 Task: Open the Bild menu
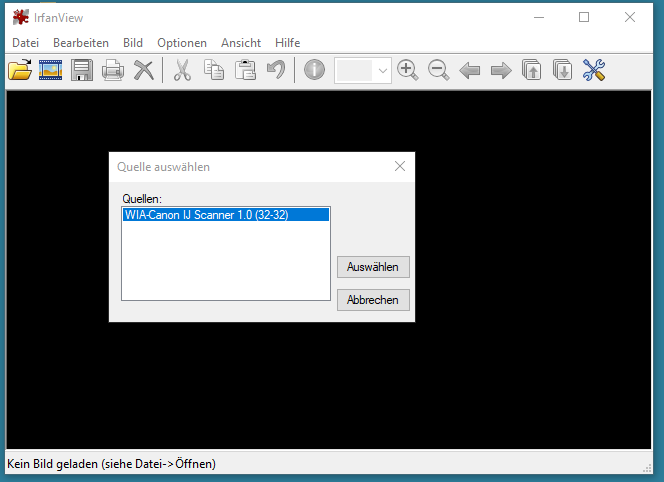pos(133,43)
